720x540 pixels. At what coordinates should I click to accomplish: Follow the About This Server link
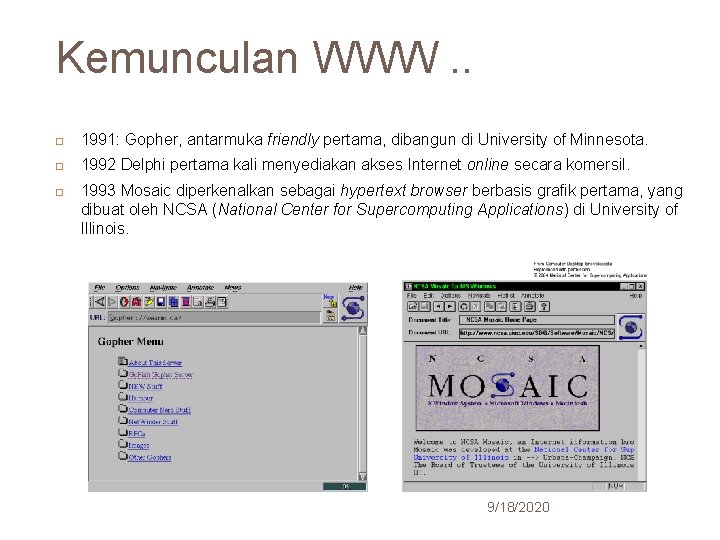(x=155, y=363)
